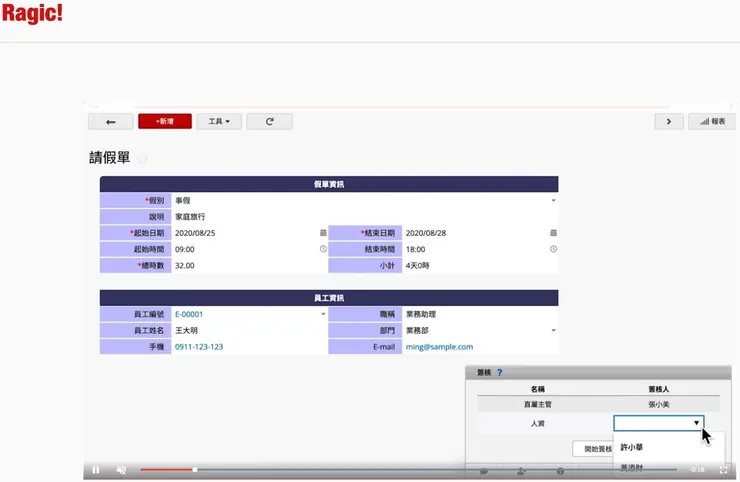Click the 結束時間 value 18:00
This screenshot has width=740, height=482.
click(415, 249)
